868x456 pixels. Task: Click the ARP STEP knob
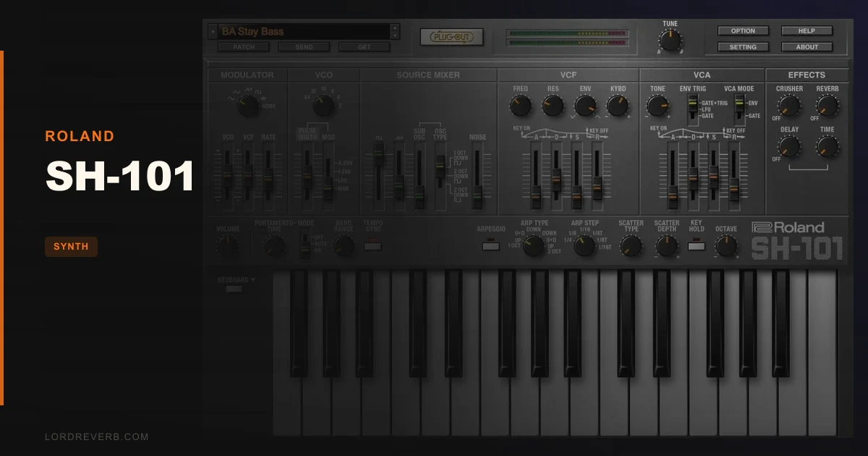pos(584,246)
